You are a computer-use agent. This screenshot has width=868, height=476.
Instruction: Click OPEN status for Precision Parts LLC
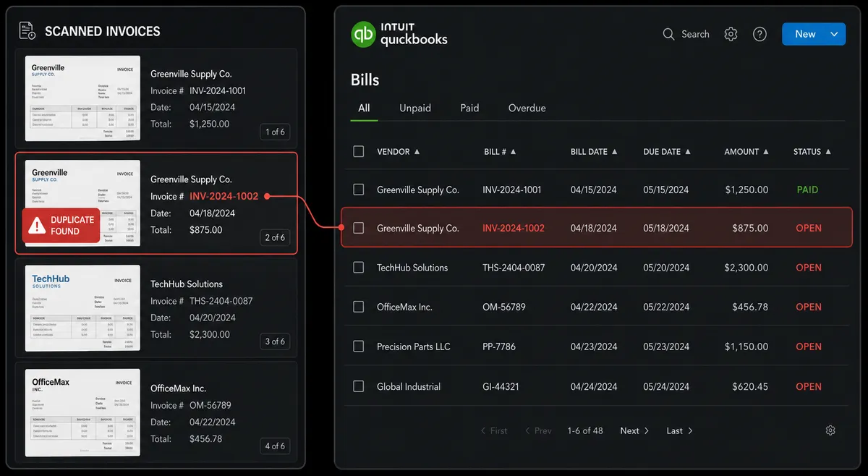click(x=809, y=347)
